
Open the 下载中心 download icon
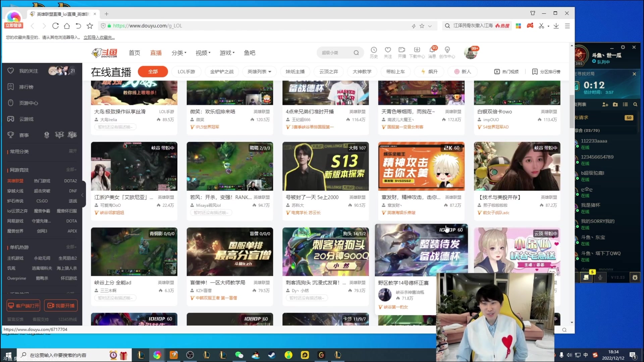[x=417, y=52]
